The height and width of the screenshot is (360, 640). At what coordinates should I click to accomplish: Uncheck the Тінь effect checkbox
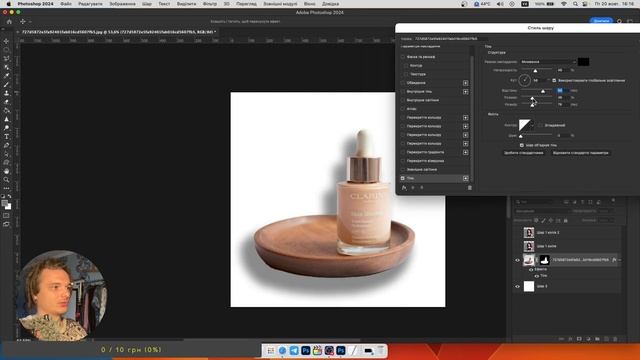[403, 178]
